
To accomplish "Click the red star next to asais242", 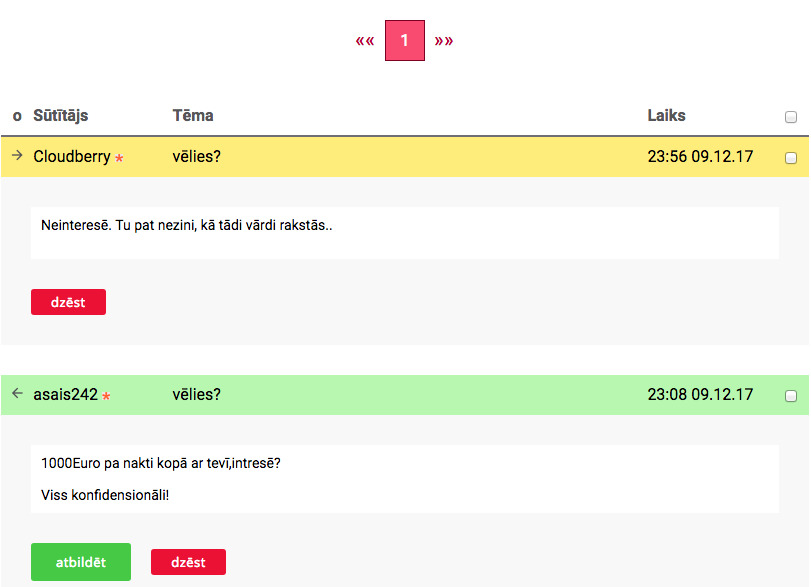I will pyautogui.click(x=106, y=396).
